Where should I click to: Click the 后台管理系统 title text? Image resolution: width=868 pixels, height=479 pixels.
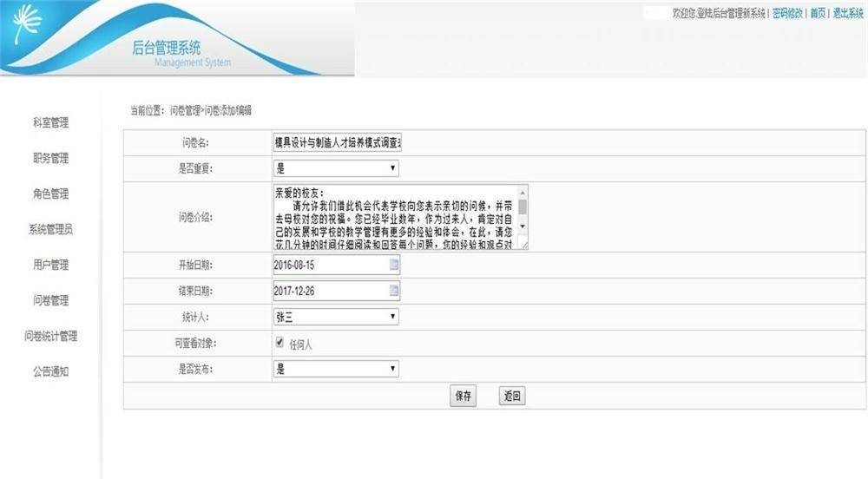(166, 48)
